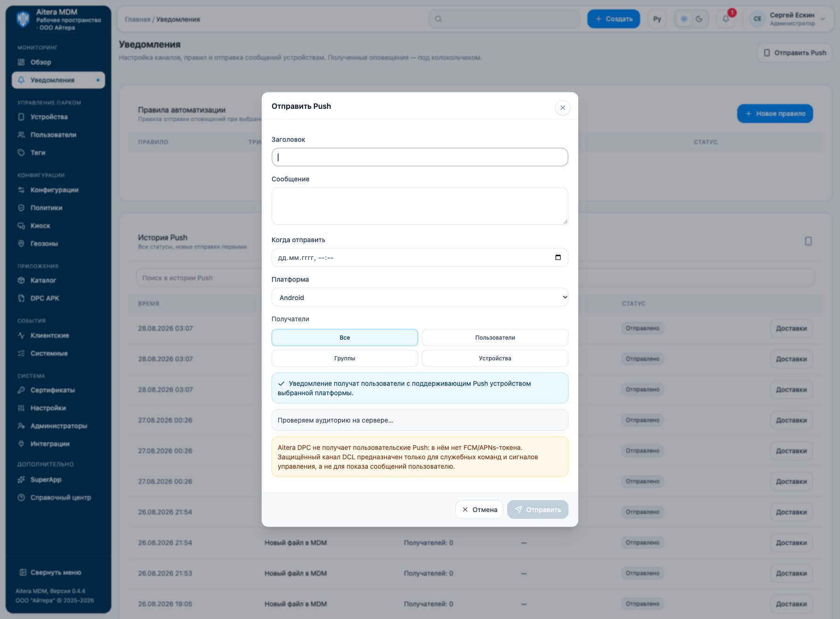This screenshot has width=840, height=619.
Task: Select Все recipients option
Action: tap(345, 338)
